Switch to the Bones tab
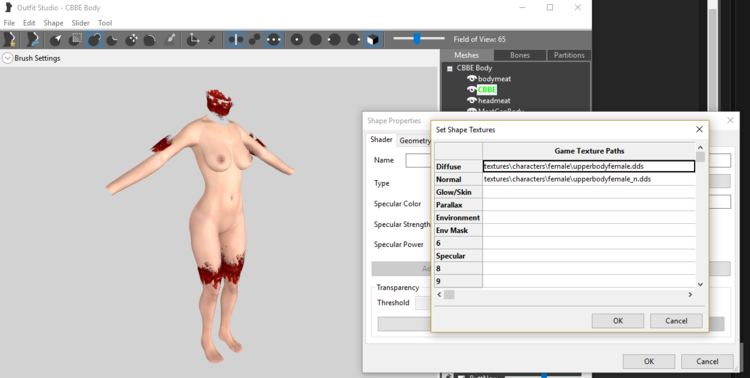This screenshot has width=750, height=378. [520, 55]
